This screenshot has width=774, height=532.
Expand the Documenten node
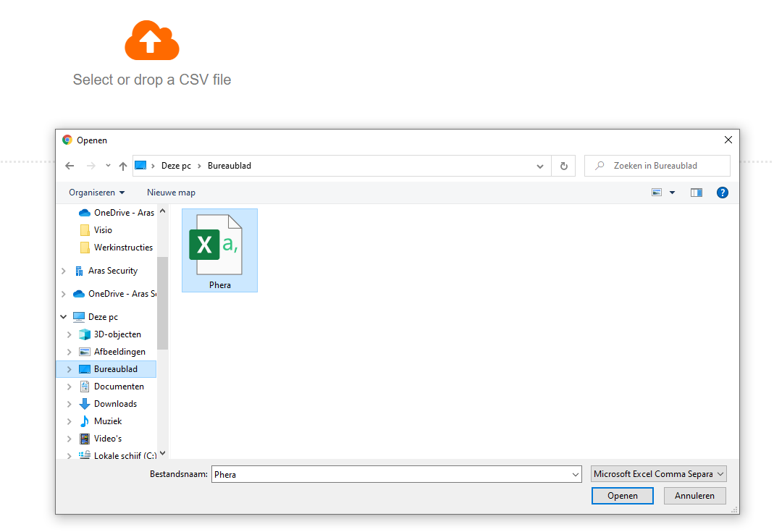[70, 387]
